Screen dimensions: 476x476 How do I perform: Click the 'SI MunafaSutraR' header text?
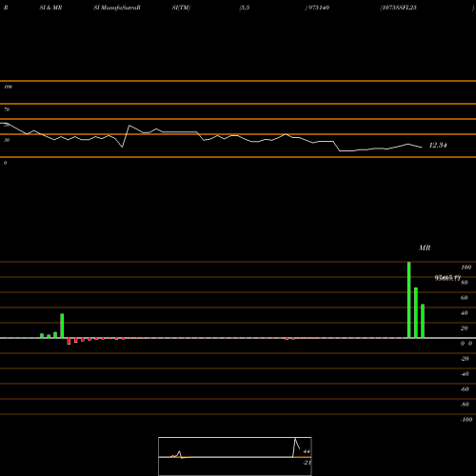click(x=117, y=8)
